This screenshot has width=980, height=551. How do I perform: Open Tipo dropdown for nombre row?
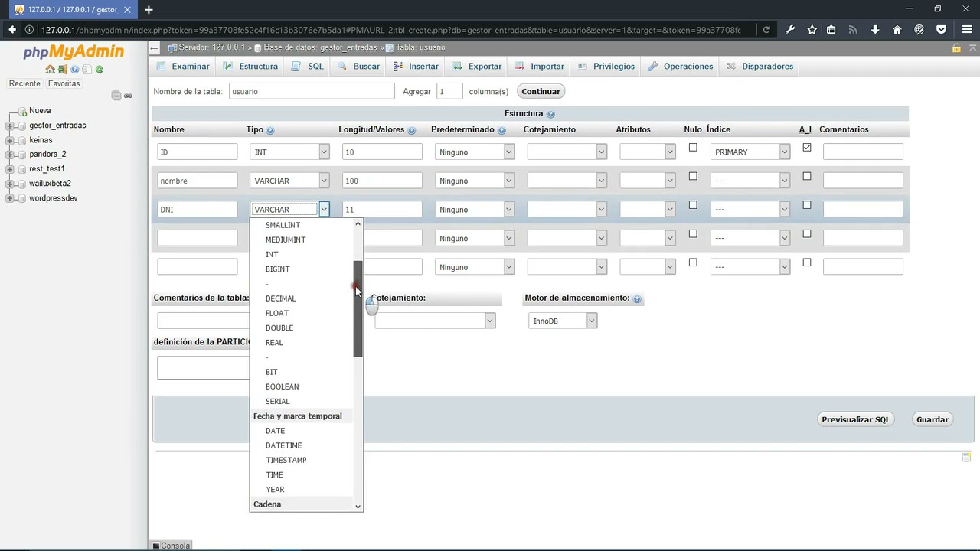290,181
